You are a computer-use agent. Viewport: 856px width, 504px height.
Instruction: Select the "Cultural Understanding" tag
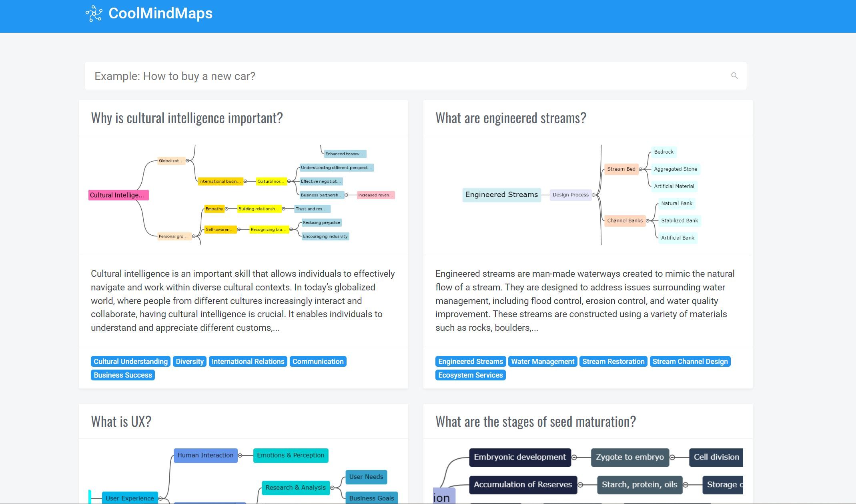pyautogui.click(x=130, y=361)
